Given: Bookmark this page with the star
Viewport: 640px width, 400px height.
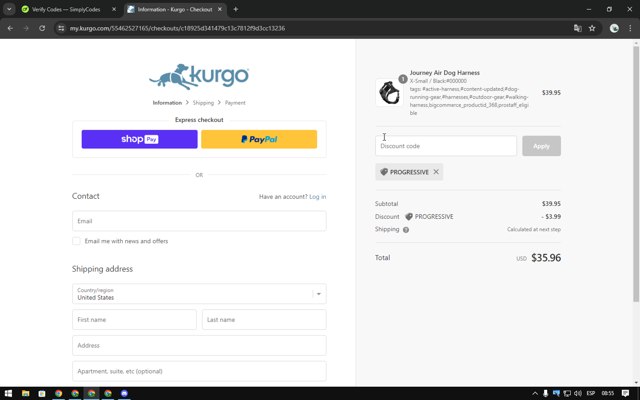Looking at the screenshot, I should pos(592,28).
